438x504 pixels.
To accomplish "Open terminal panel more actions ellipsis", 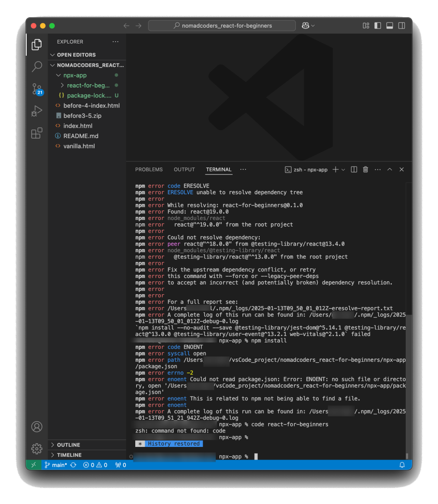I will click(378, 169).
